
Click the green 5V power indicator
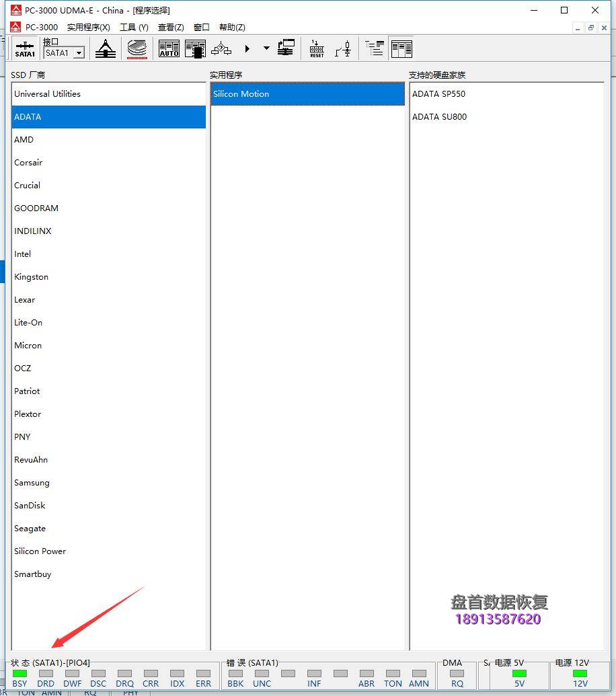[x=519, y=673]
